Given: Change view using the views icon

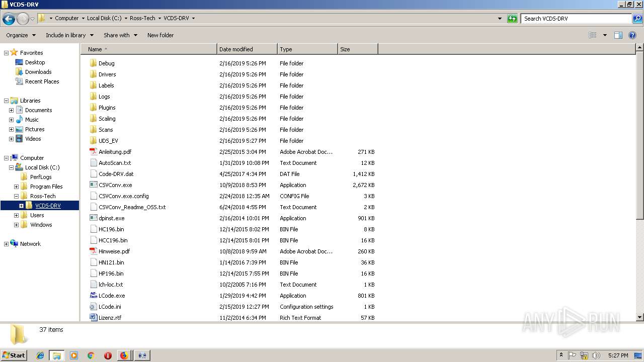Looking at the screenshot, I should pos(593,35).
